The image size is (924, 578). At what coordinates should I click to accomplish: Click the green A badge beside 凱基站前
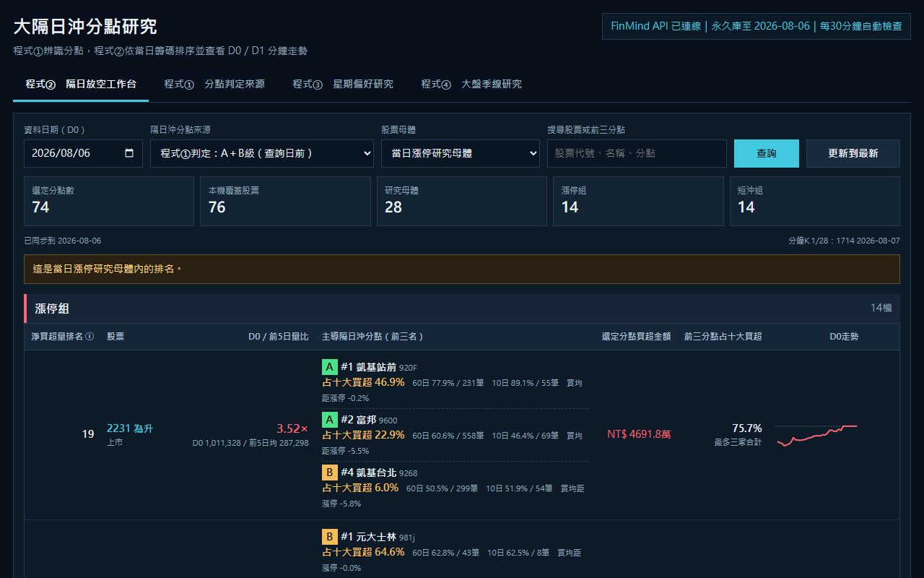click(329, 367)
